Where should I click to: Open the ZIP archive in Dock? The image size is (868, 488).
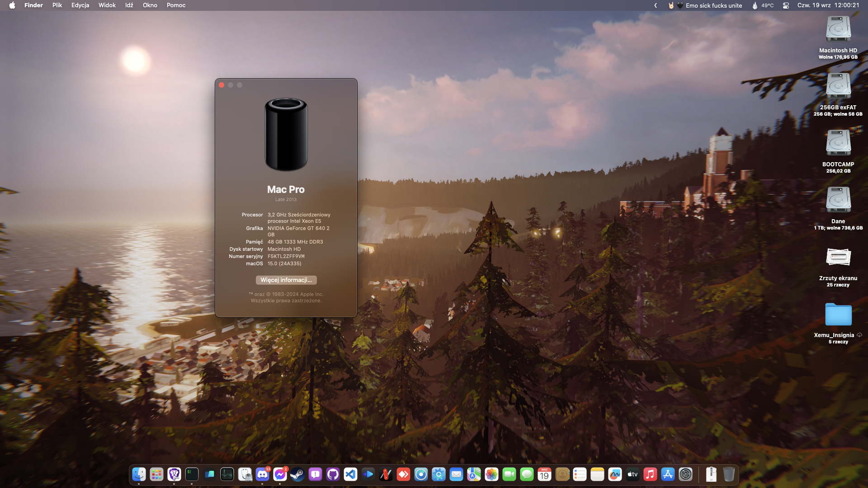711,474
